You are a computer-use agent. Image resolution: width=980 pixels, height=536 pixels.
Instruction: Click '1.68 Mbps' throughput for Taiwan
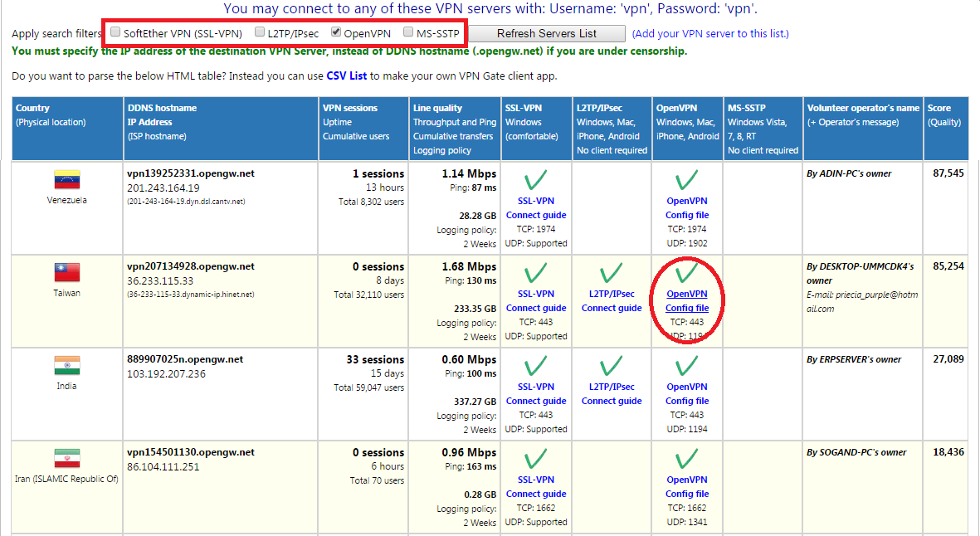(469, 266)
